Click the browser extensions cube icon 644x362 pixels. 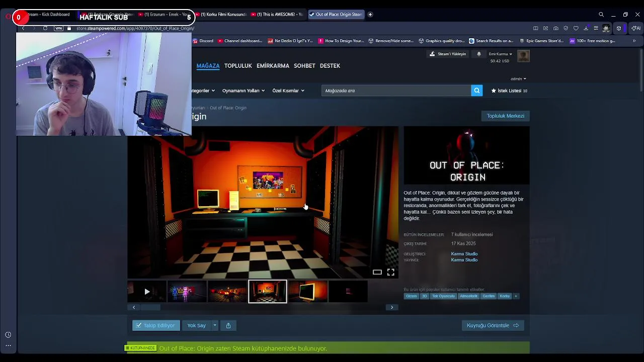coord(619,28)
